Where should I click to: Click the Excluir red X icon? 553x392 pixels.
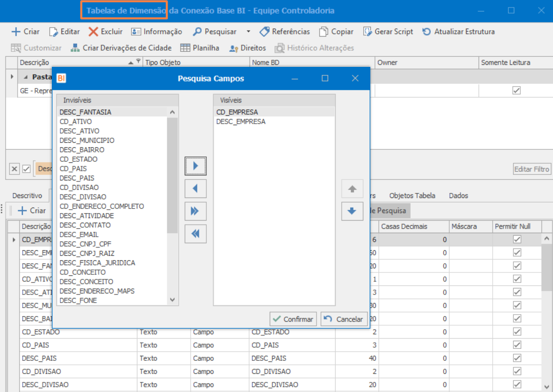[x=94, y=32]
